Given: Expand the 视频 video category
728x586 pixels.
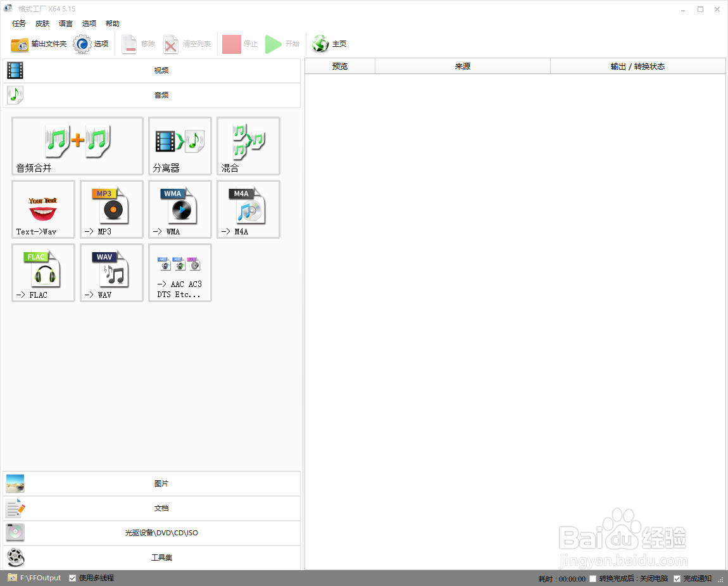Looking at the screenshot, I should [152, 70].
